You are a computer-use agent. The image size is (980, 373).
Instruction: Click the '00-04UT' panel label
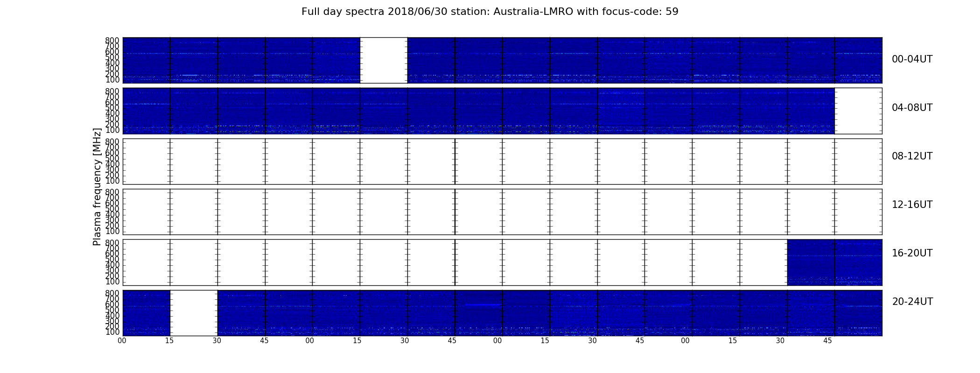[x=912, y=59]
